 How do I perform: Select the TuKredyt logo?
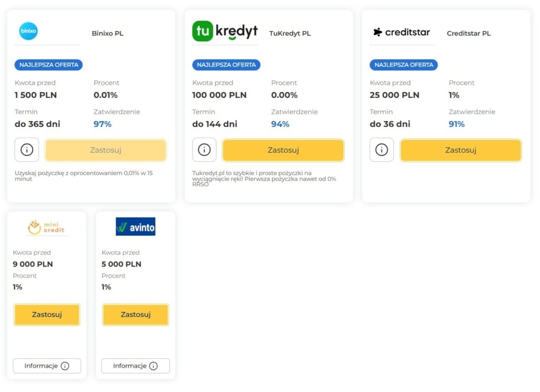pos(224,31)
